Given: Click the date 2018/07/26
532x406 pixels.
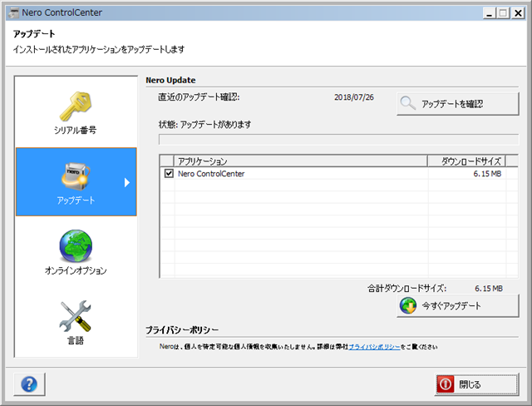Looking at the screenshot, I should (354, 97).
